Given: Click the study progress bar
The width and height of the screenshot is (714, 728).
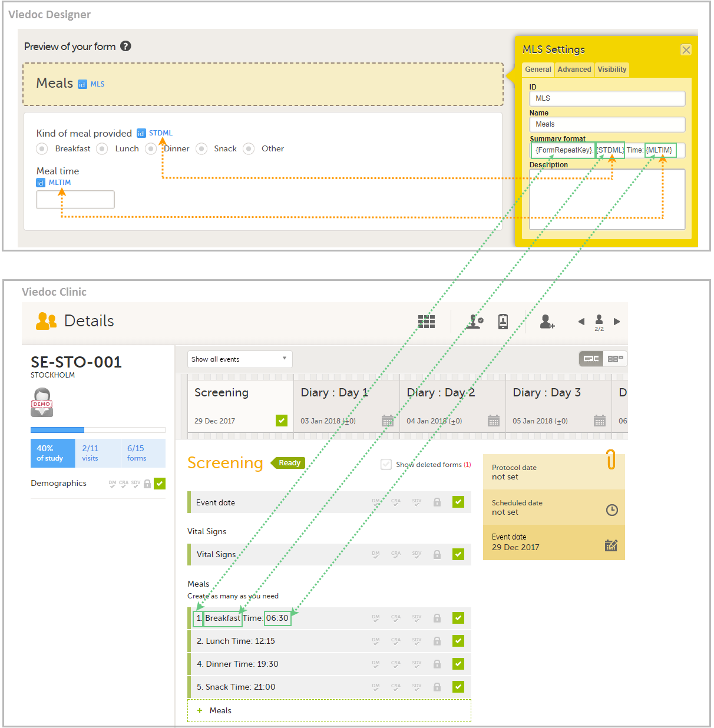Looking at the screenshot, I should (98, 430).
